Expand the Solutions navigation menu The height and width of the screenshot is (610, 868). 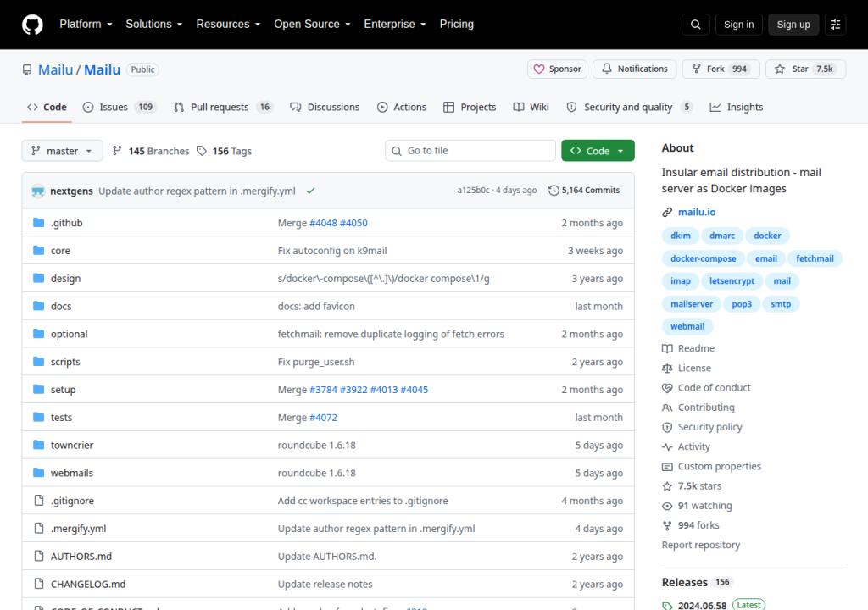[x=154, y=25]
